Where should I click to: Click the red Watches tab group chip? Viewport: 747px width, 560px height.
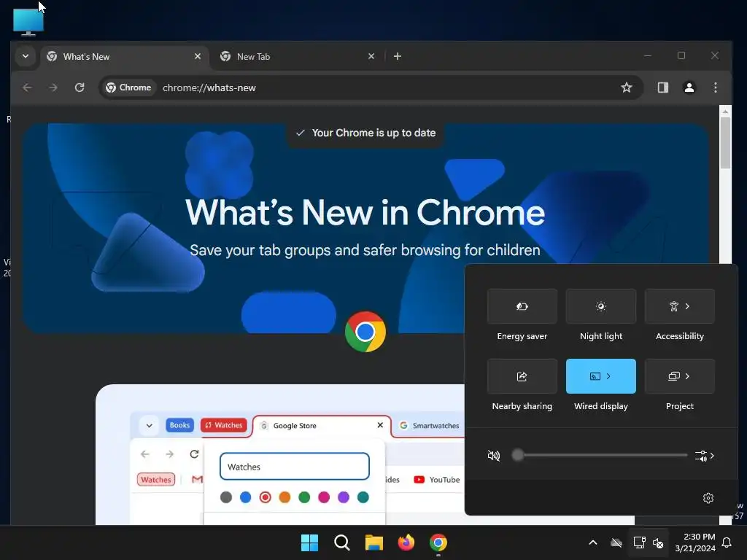[223, 425]
